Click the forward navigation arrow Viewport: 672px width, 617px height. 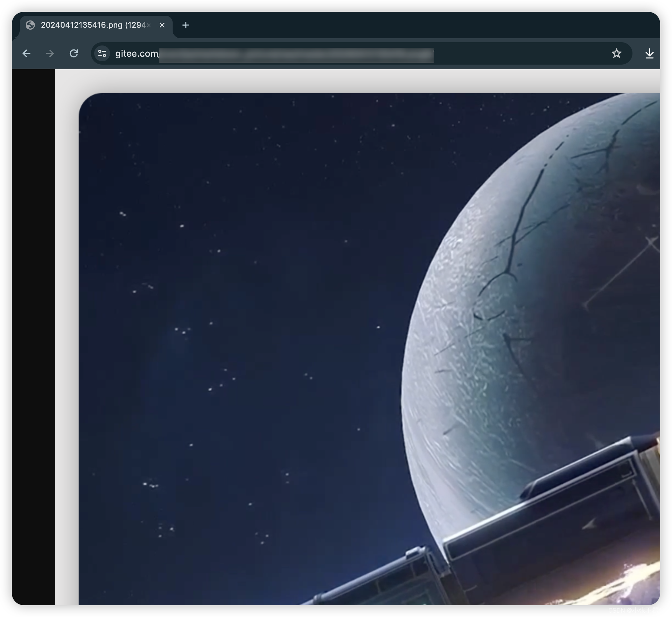pos(50,53)
